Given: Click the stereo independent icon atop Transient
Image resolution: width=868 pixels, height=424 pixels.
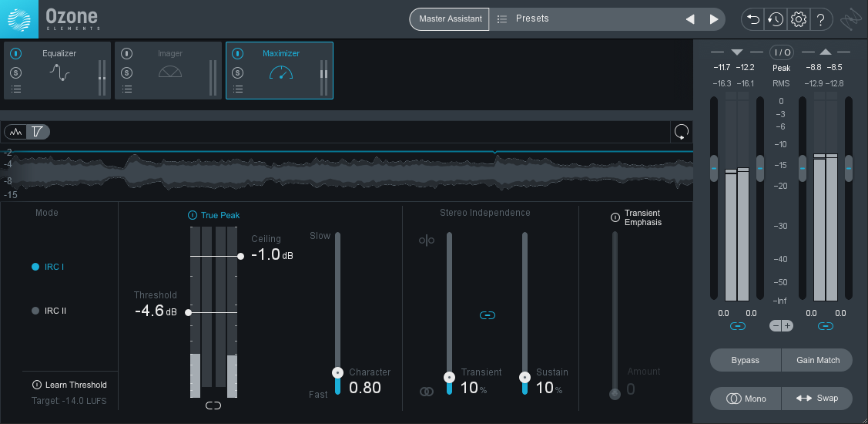Looking at the screenshot, I should coord(427,241).
